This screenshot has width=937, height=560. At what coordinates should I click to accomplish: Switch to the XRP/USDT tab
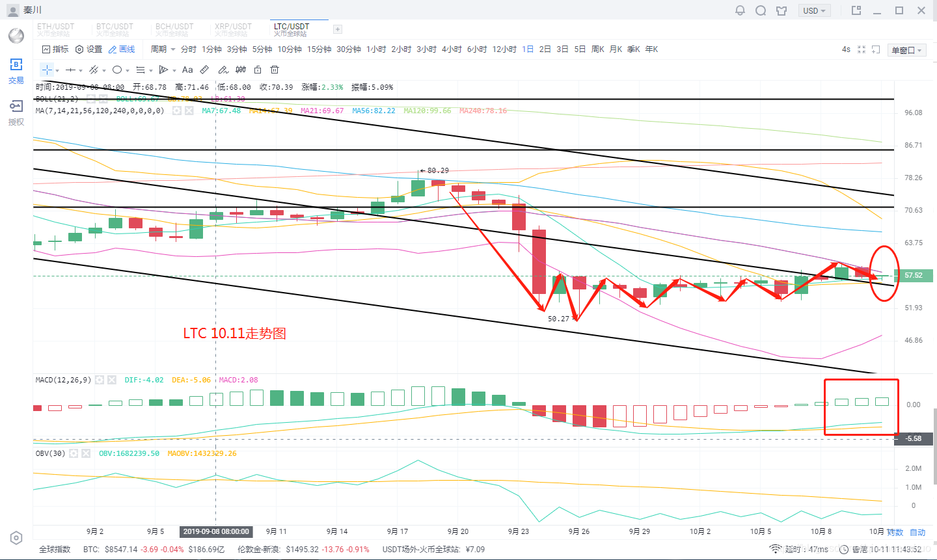(234, 29)
